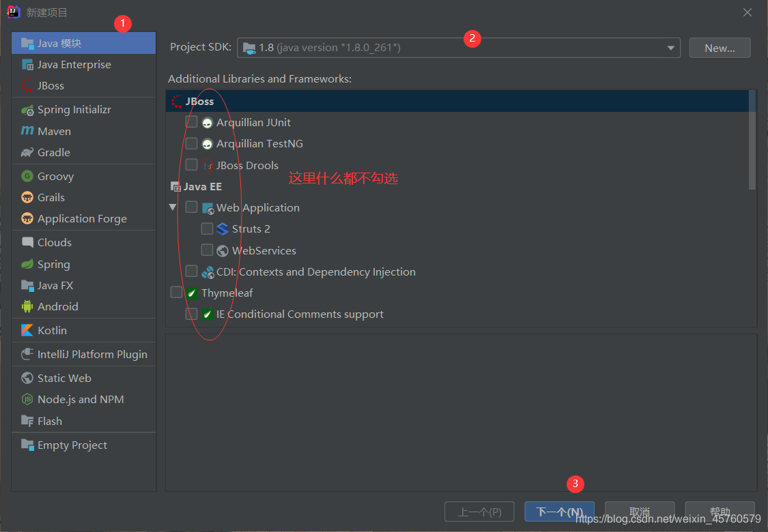This screenshot has height=532, width=768.
Task: Click the Static Web label
Action: (64, 379)
